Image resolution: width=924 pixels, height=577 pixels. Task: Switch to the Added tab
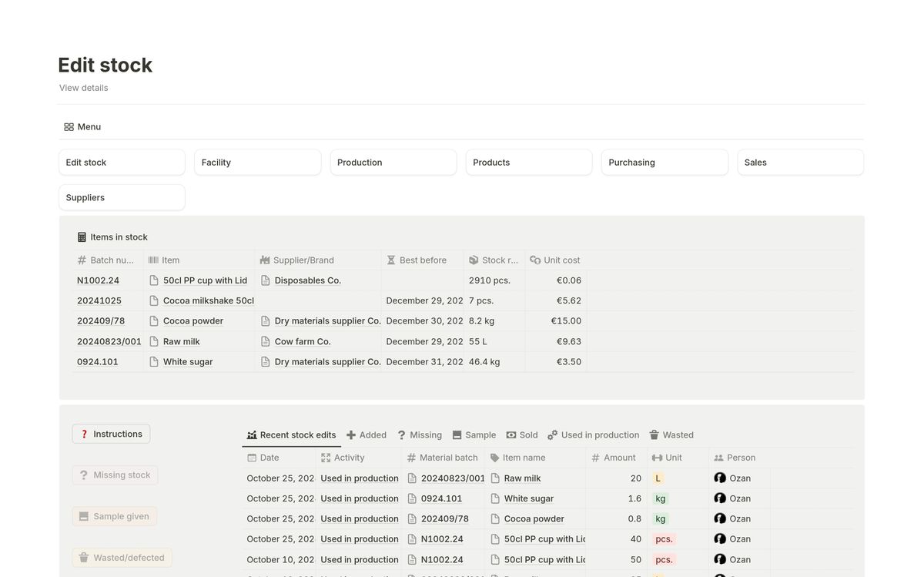[367, 435]
